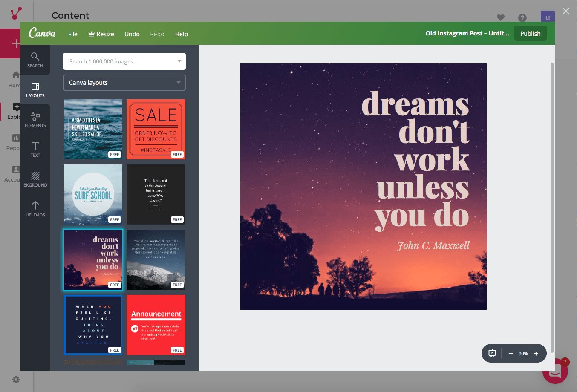Open the Canva layouts dropdown
This screenshot has height=392, width=577.
[124, 83]
